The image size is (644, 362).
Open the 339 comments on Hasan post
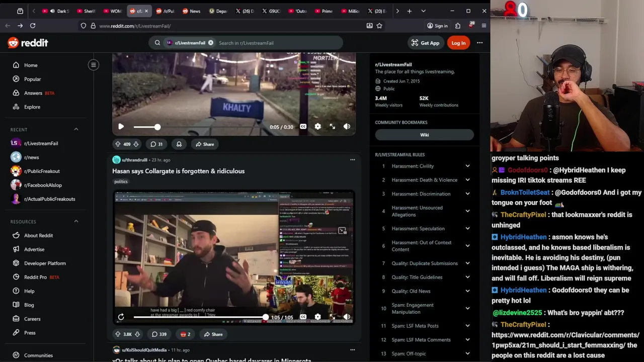158,334
